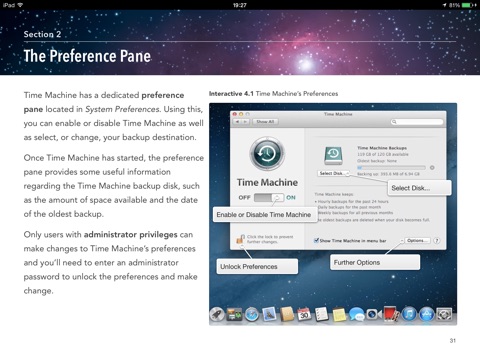Click 'Time Machine Backups' disk name
This screenshot has height=360, width=480.
[x=382, y=148]
